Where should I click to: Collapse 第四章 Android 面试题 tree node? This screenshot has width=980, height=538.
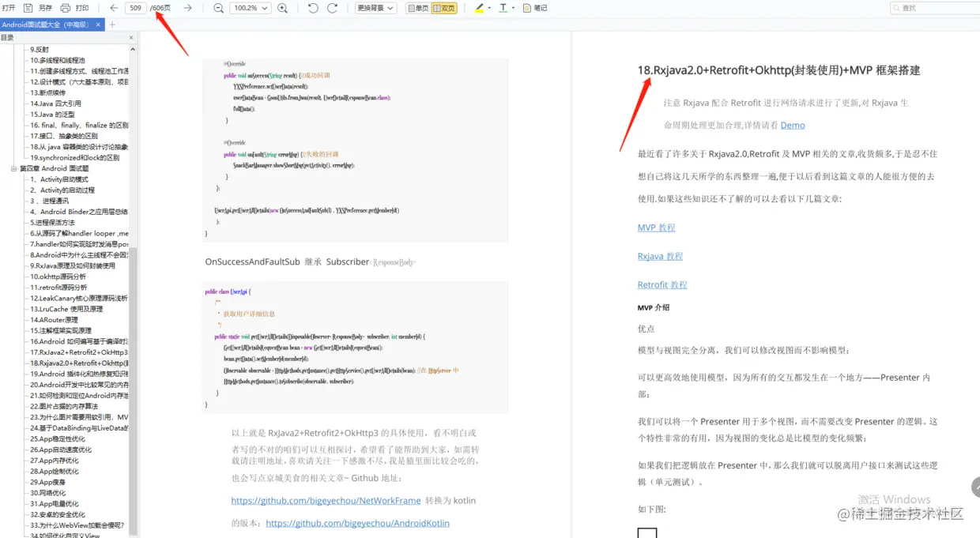click(14, 168)
